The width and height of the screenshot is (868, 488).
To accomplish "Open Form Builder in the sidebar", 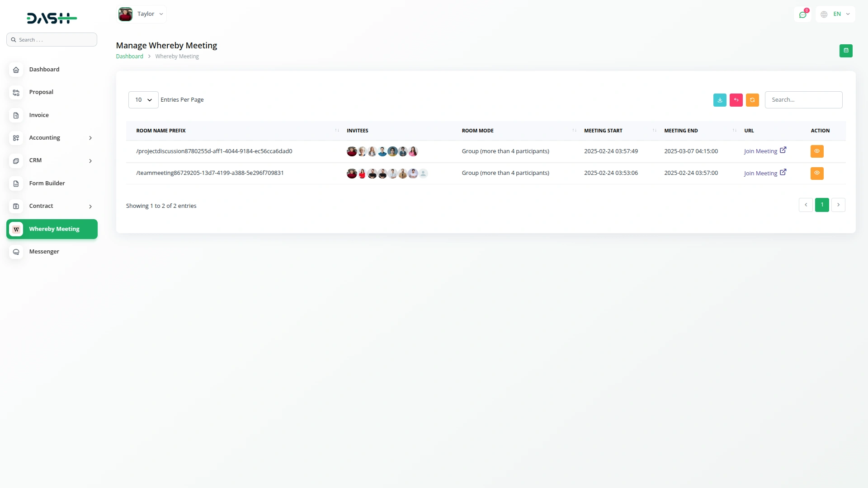I will pos(52,183).
